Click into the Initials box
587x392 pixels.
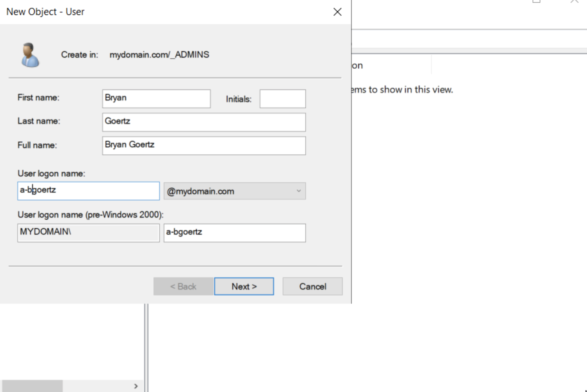tap(282, 99)
